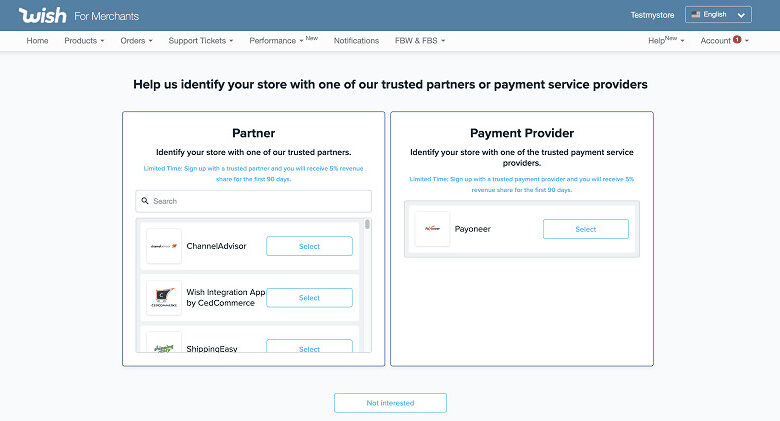Expand the Orders menu
This screenshot has height=421, width=780.
point(136,41)
